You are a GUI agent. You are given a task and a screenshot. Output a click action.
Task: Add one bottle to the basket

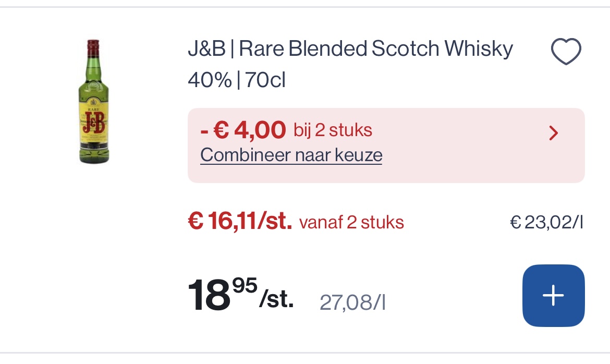553,296
